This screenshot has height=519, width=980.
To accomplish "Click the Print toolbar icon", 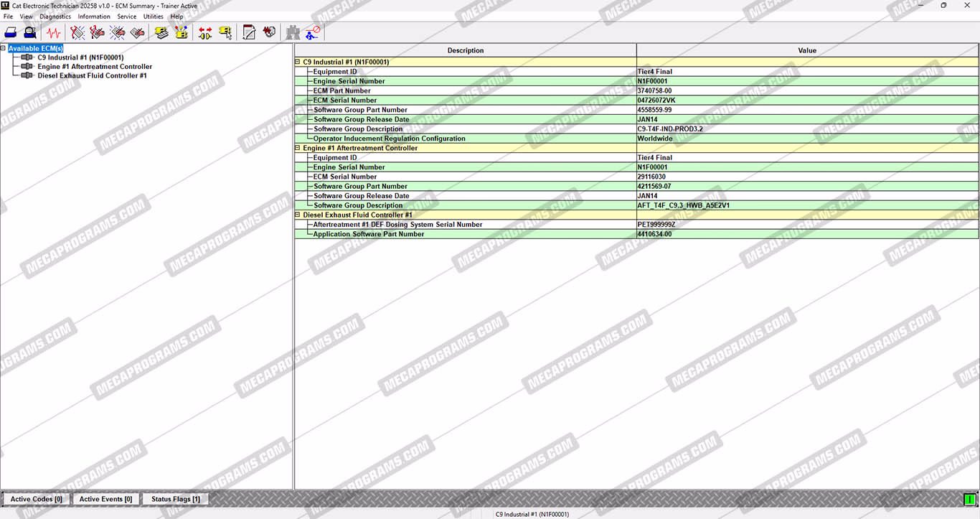I will point(11,32).
